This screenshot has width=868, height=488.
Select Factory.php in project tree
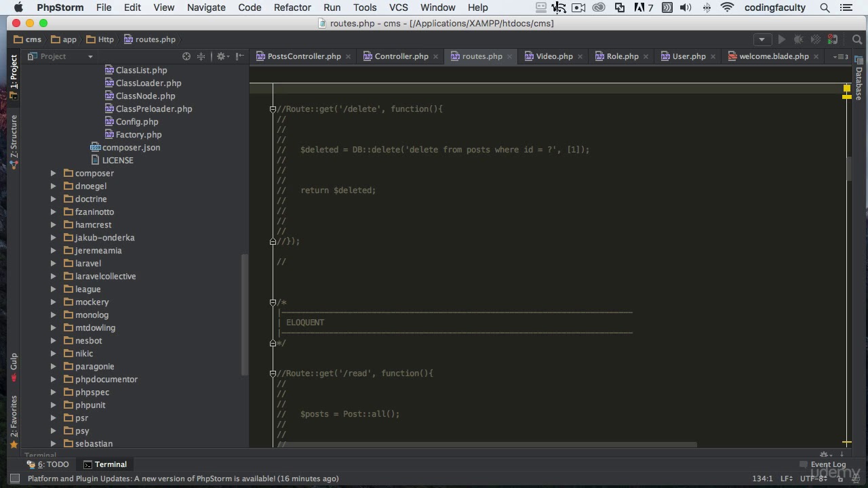click(134, 134)
